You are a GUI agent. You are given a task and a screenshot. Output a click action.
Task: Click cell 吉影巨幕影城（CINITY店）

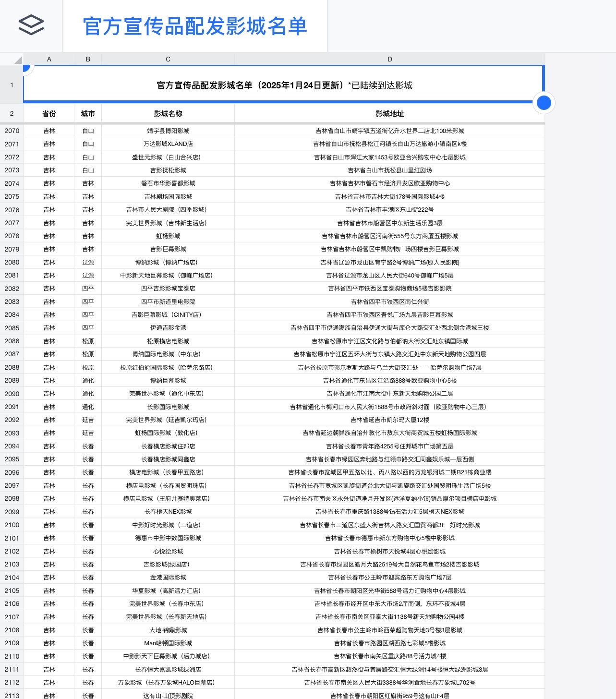pyautogui.click(x=168, y=314)
